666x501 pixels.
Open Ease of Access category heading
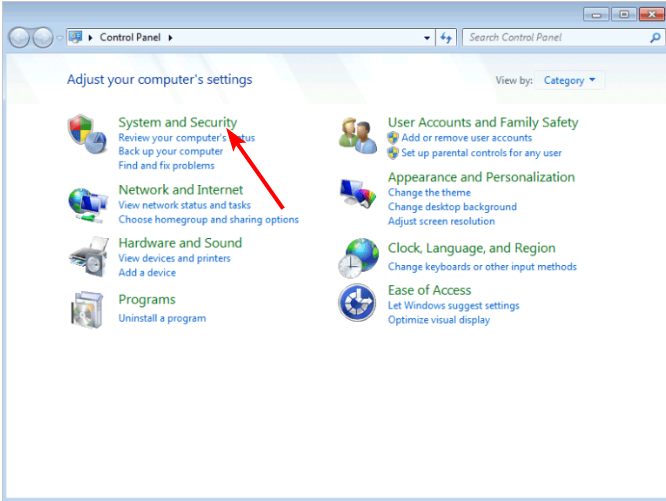pos(429,290)
